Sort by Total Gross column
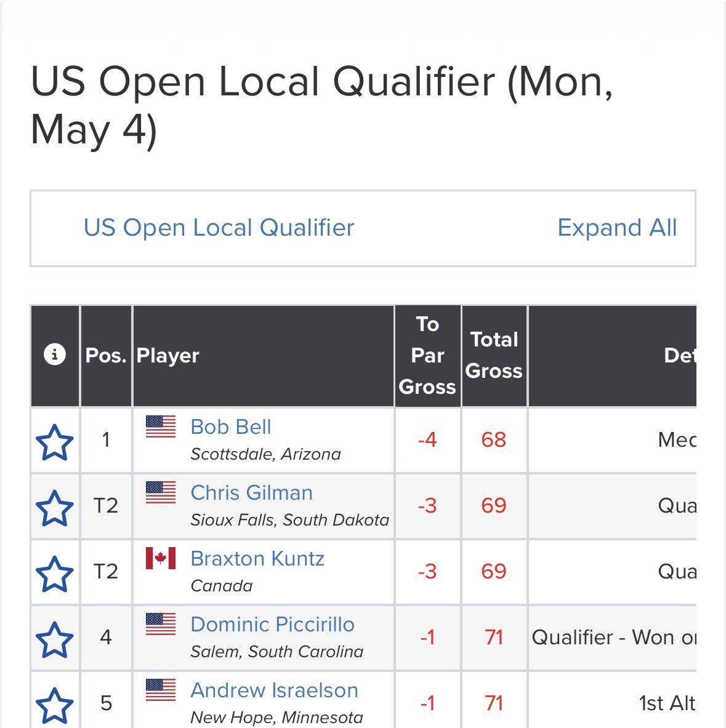 (x=494, y=356)
